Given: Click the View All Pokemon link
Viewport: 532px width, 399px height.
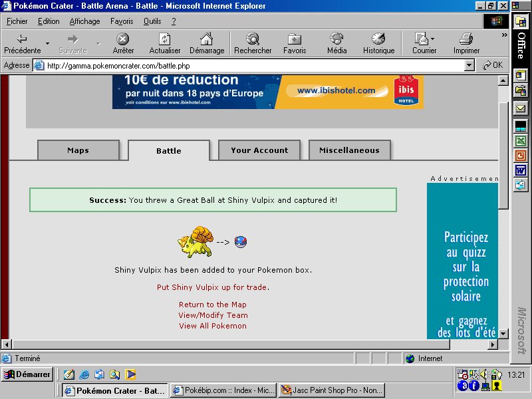Looking at the screenshot, I should coord(212,326).
